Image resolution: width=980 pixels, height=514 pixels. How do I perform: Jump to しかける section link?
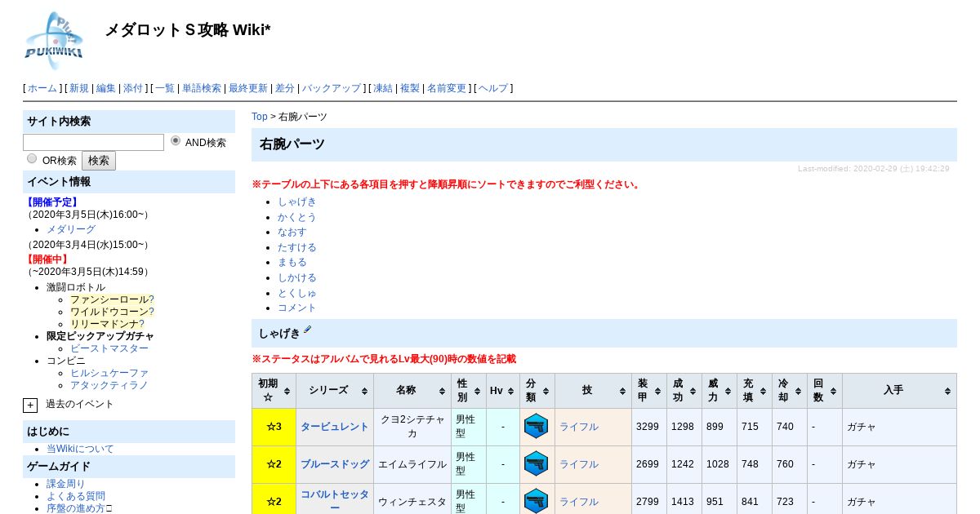(297, 277)
